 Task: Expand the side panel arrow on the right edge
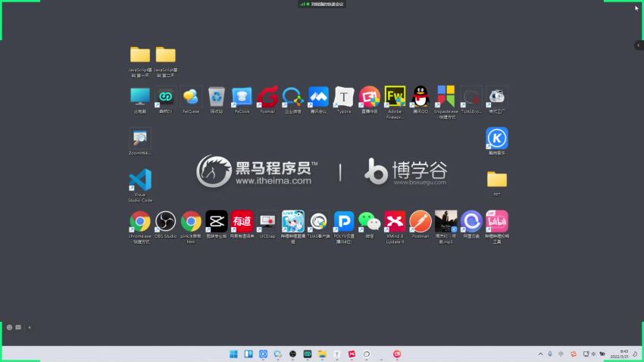(x=639, y=45)
